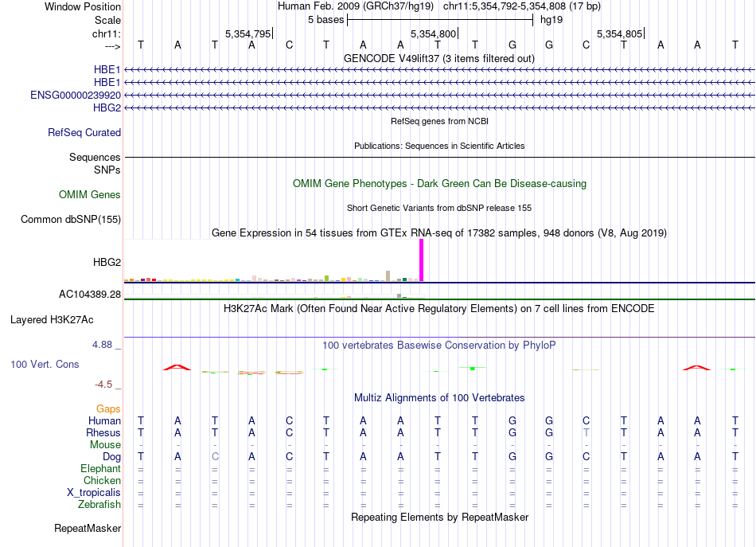Select the Chicken alignment row label
Screen dimensions: 756x547
(102, 480)
